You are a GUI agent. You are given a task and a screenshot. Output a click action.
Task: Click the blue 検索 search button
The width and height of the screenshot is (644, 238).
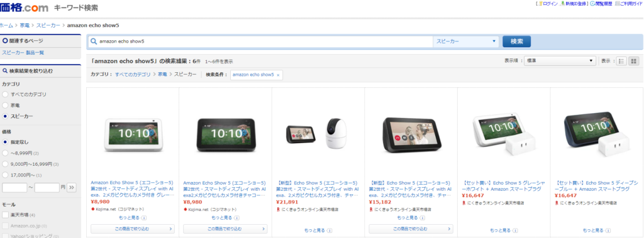pos(516,41)
